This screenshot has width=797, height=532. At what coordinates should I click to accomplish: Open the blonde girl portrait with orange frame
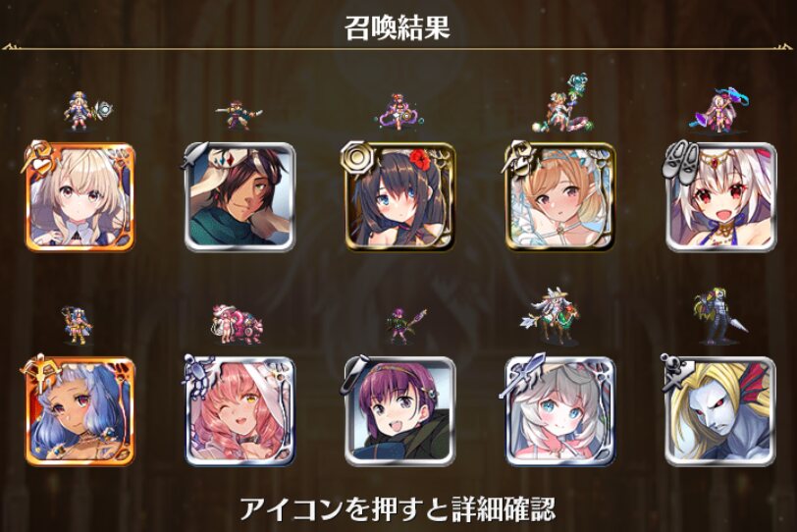pyautogui.click(x=80, y=197)
